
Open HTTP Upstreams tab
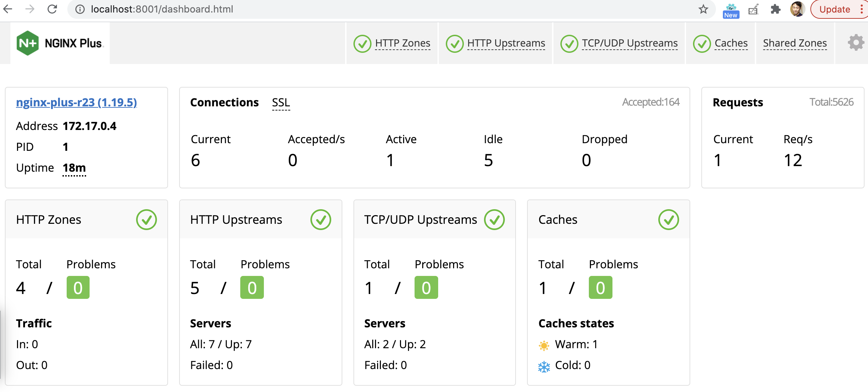[506, 43]
